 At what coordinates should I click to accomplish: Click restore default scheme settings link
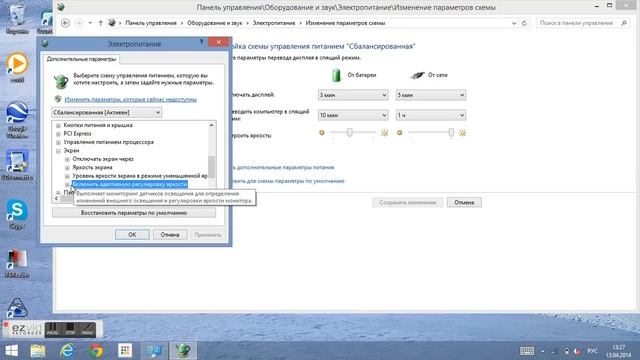click(x=288, y=181)
